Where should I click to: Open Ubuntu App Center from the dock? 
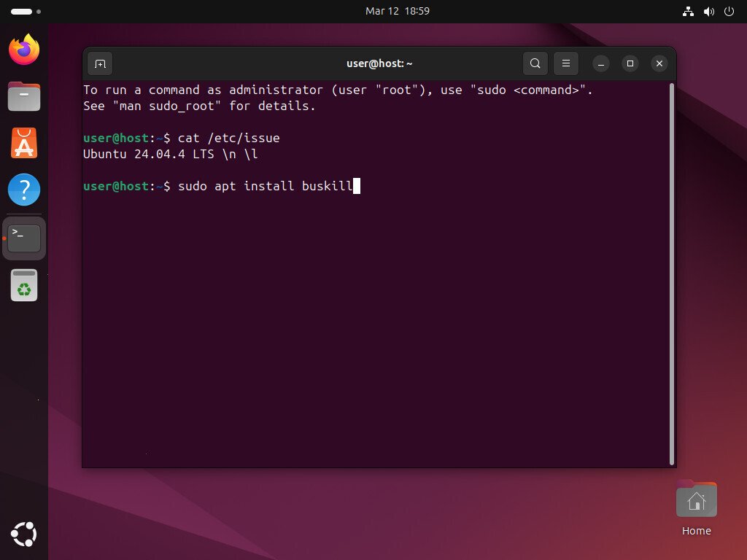point(24,143)
